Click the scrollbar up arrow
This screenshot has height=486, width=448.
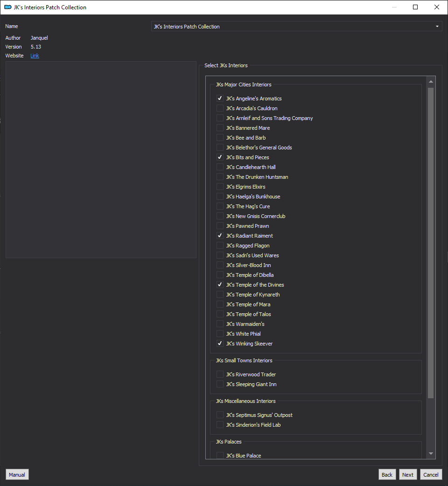pos(431,82)
